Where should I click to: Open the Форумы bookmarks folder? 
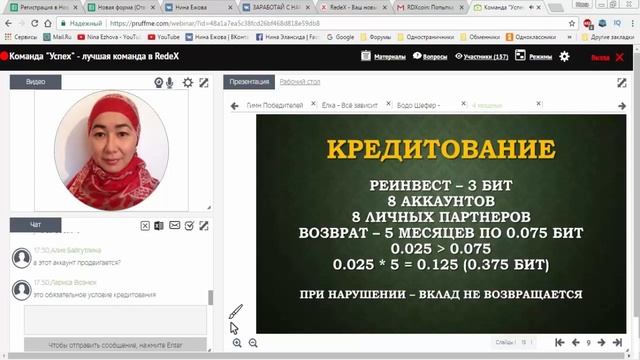click(x=376, y=37)
